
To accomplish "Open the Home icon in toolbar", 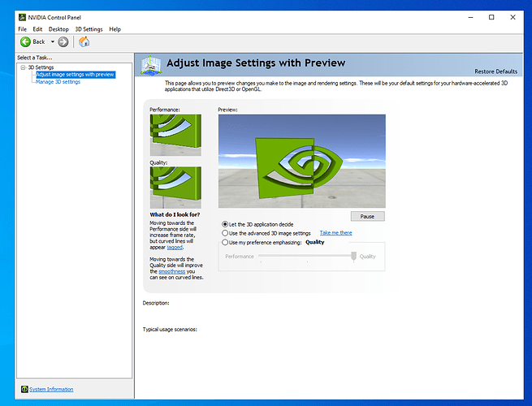I will tap(84, 41).
